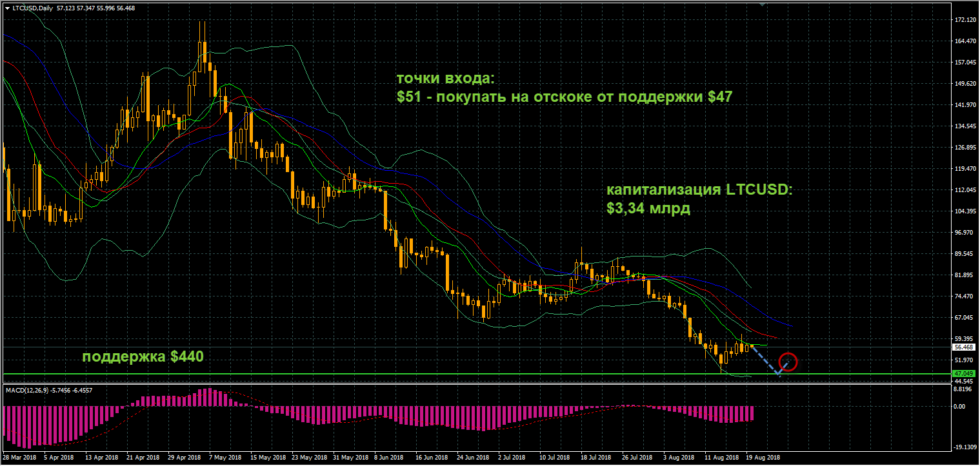The width and height of the screenshot is (980, 466).
Task: Click the 10 Jul 2018 date label
Action: point(556,458)
